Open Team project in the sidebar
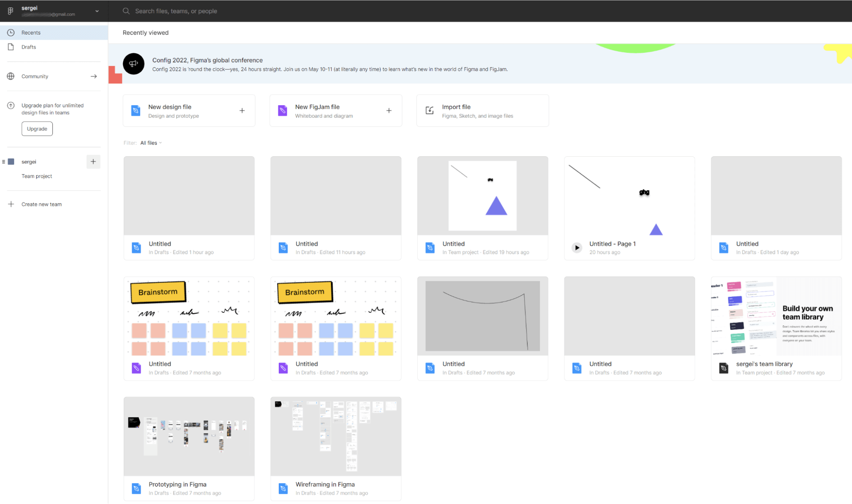 pos(37,176)
